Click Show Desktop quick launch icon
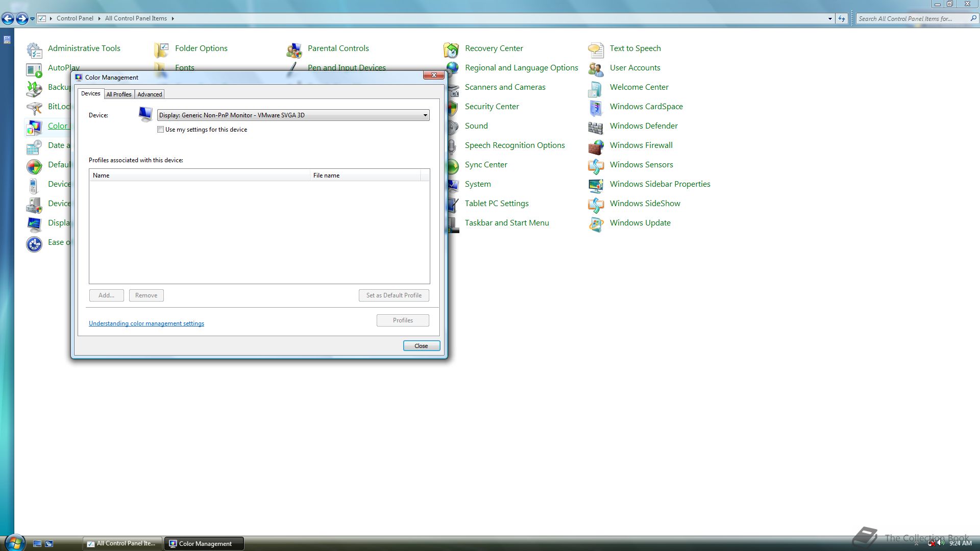This screenshot has height=551, width=980. pyautogui.click(x=37, y=544)
